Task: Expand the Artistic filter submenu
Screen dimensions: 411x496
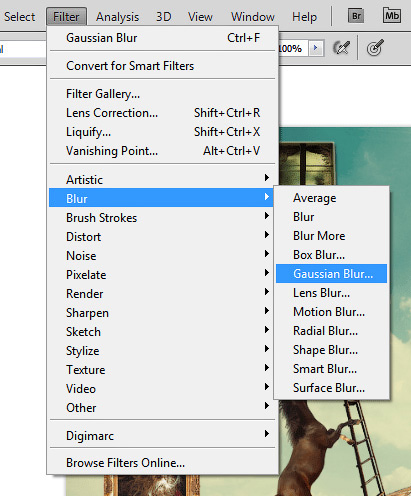Action: tap(161, 179)
